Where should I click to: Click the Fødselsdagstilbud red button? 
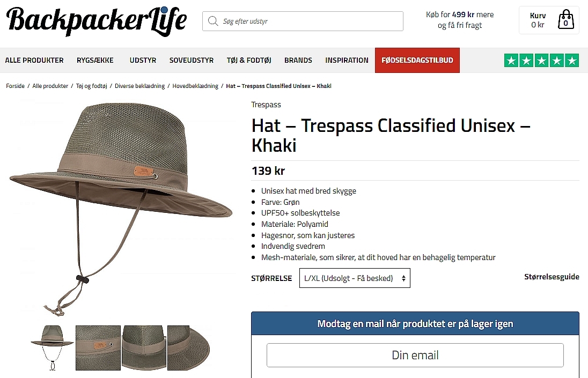pyautogui.click(x=417, y=60)
